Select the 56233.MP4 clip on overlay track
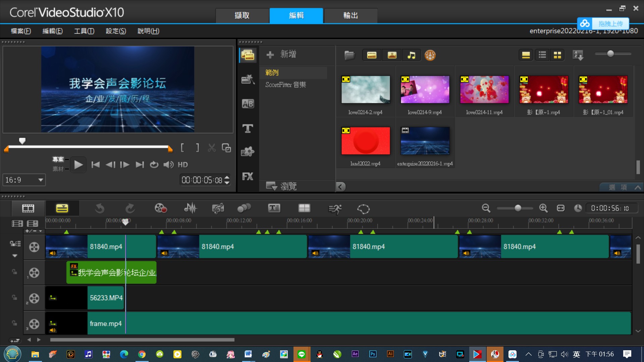This screenshot has height=362, width=644. [85, 298]
